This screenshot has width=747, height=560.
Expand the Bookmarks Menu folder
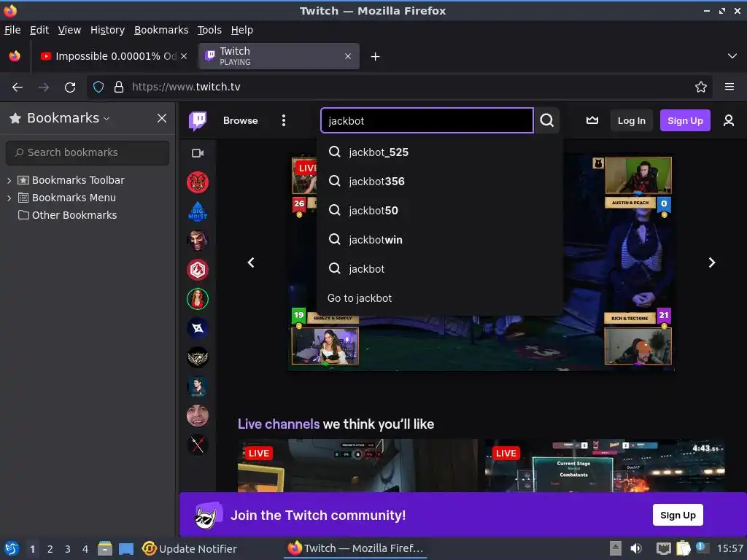pyautogui.click(x=9, y=198)
